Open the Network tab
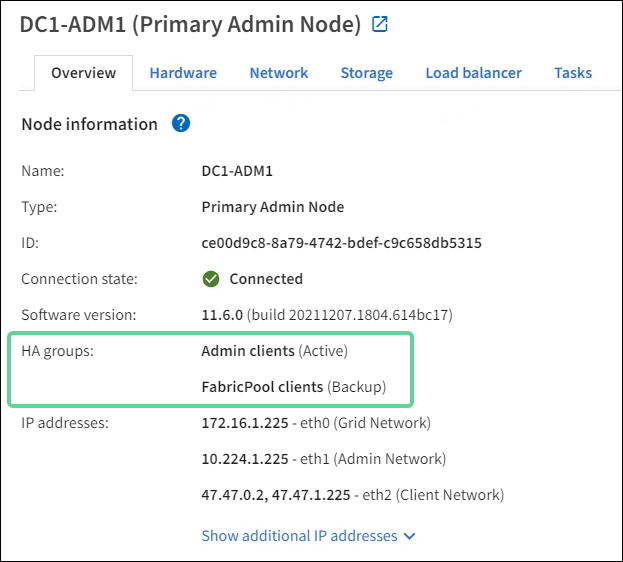This screenshot has height=562, width=623. (279, 73)
